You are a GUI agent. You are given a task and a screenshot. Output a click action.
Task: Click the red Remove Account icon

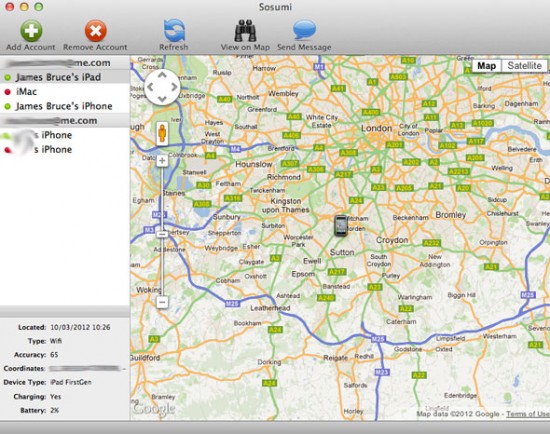coord(95,31)
